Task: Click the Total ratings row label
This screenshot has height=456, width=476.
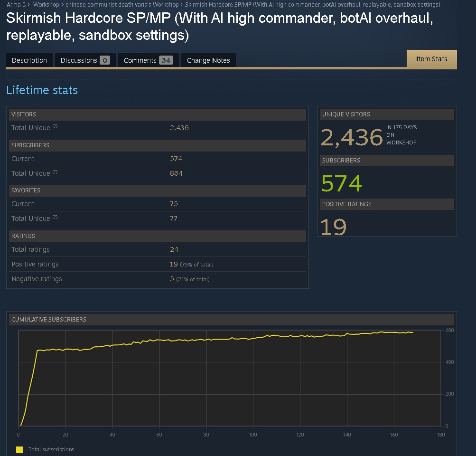Action: 30,249
